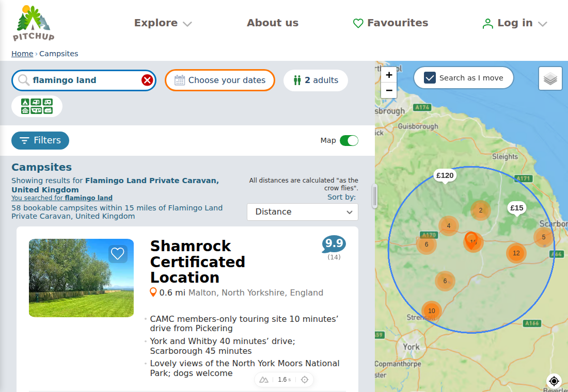Grab the map panel divider handle
Image resolution: width=568 pixels, height=392 pixels.
tap(375, 196)
